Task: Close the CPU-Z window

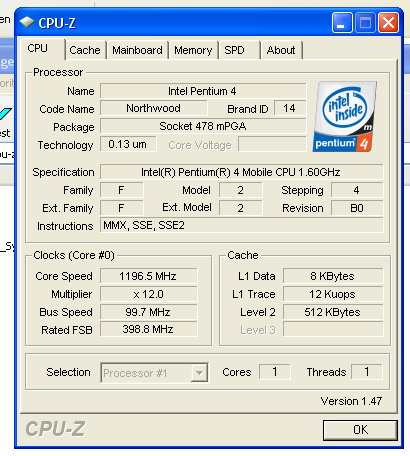Action: point(389,23)
